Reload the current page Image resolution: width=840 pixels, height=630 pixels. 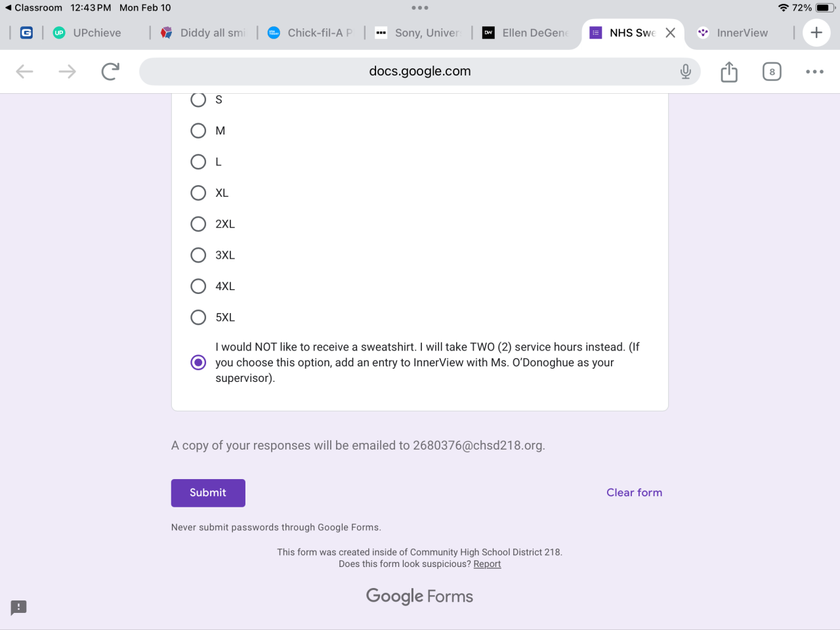pyautogui.click(x=110, y=72)
